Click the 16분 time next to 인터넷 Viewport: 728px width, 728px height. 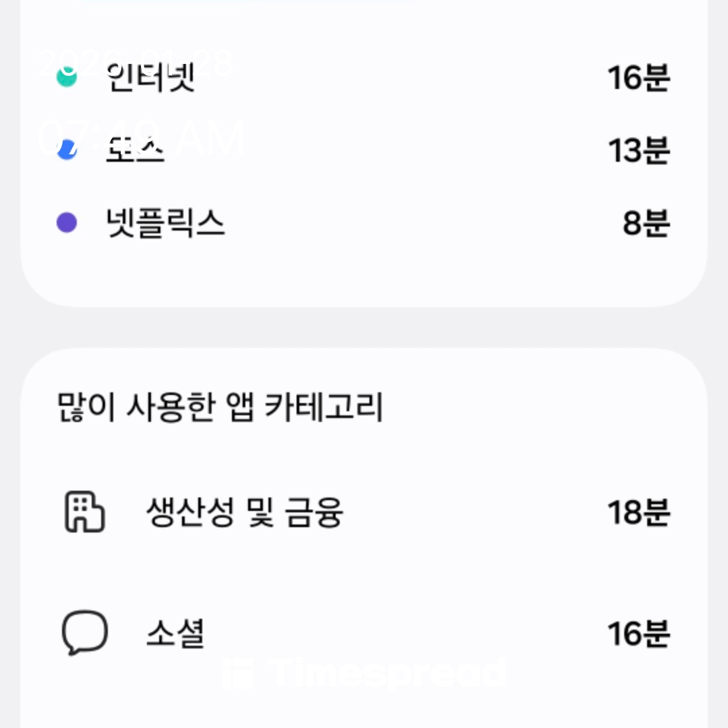click(x=638, y=78)
